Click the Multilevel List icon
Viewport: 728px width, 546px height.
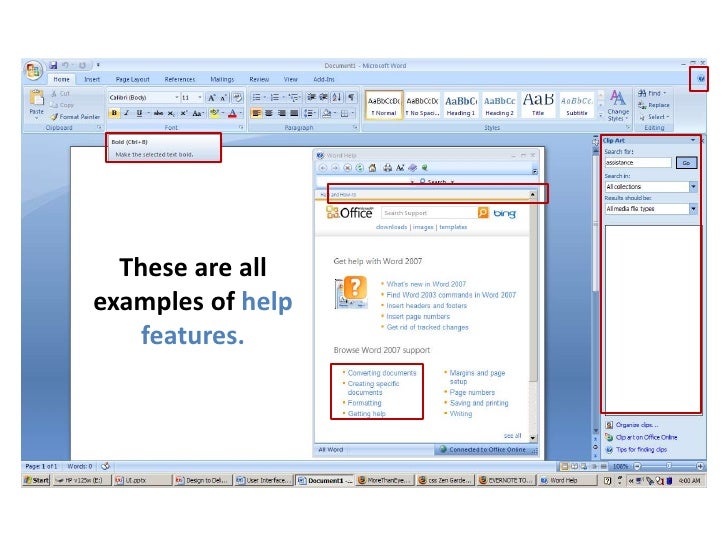pos(293,97)
